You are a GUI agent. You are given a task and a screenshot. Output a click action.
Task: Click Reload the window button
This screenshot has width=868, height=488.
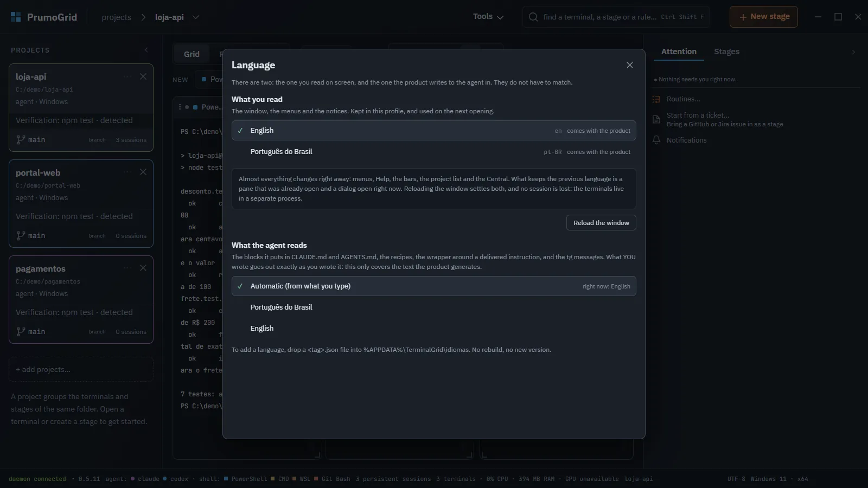601,223
